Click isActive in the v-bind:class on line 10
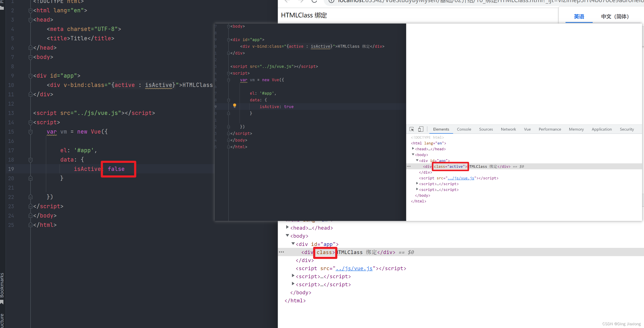This screenshot has height=328, width=644. point(159,85)
